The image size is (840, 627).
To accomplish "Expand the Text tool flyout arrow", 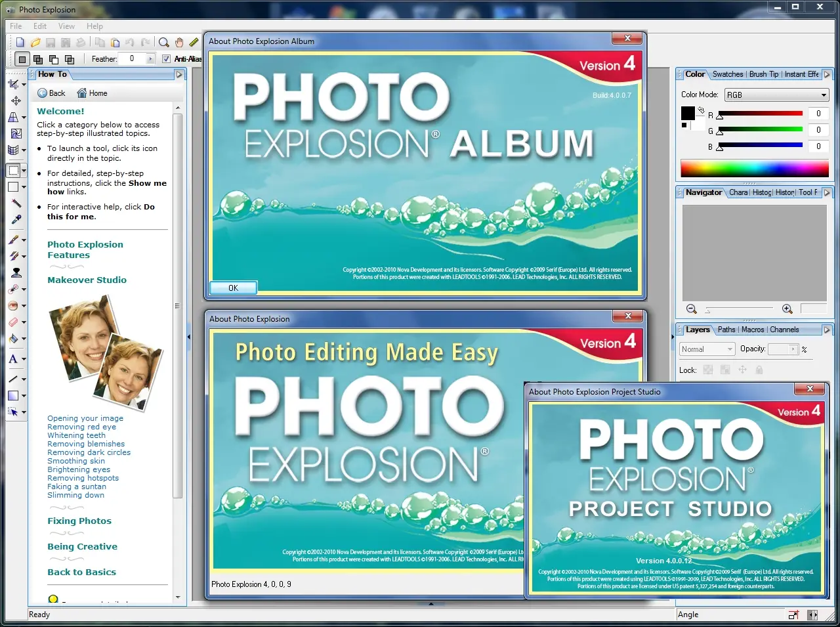I will (x=24, y=359).
